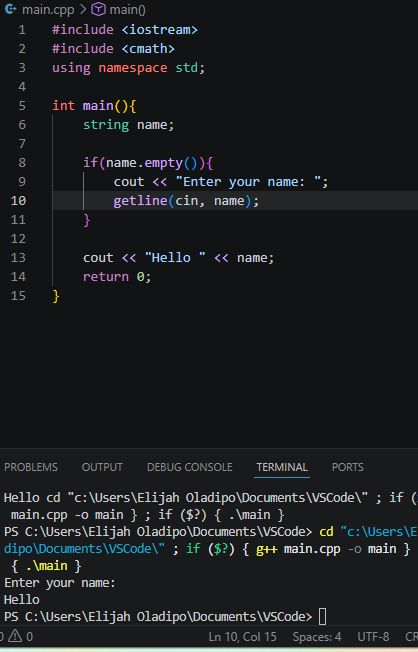Click the cube symbol icon beside main()

[98, 9]
